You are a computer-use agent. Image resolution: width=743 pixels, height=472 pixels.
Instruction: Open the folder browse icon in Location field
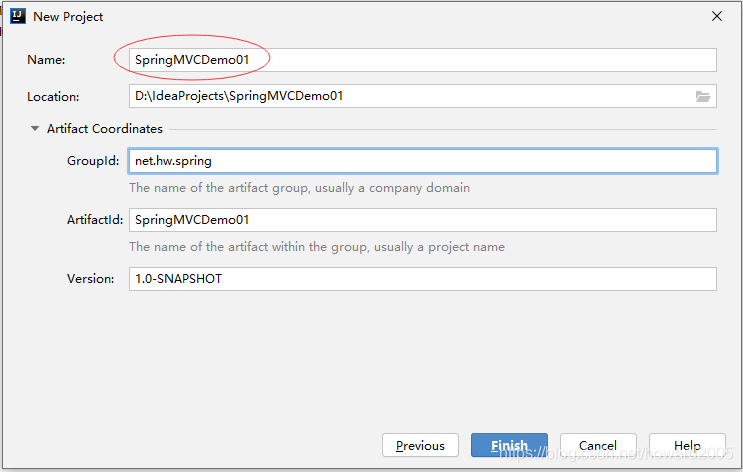[x=703, y=97]
